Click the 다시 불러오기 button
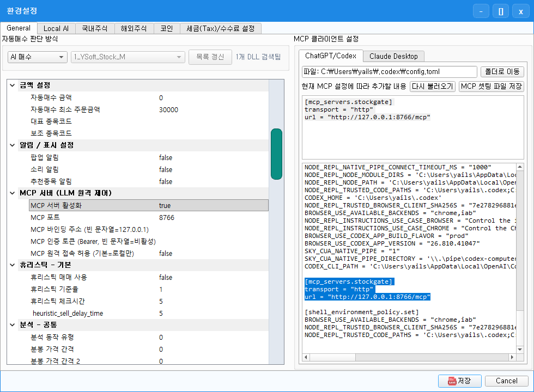 433,87
